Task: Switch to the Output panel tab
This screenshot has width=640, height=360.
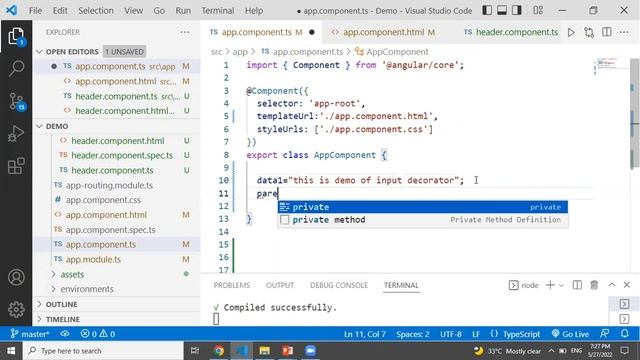Action: coord(280,285)
